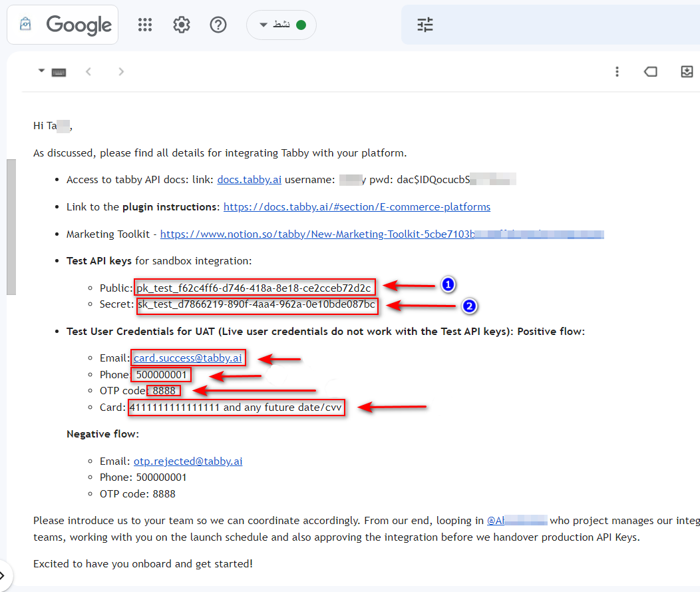The image size is (700, 592).
Task: Open Gmail settings gear
Action: point(181,25)
